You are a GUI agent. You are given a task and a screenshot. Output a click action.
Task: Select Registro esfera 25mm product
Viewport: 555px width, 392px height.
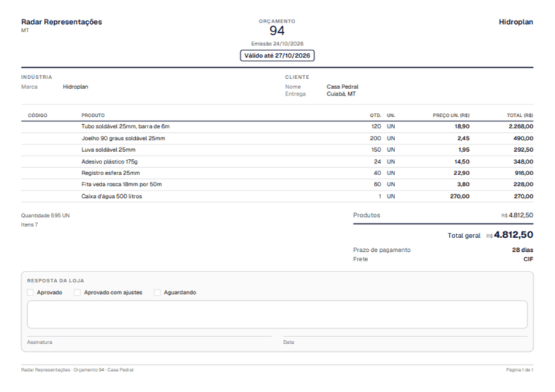point(110,173)
